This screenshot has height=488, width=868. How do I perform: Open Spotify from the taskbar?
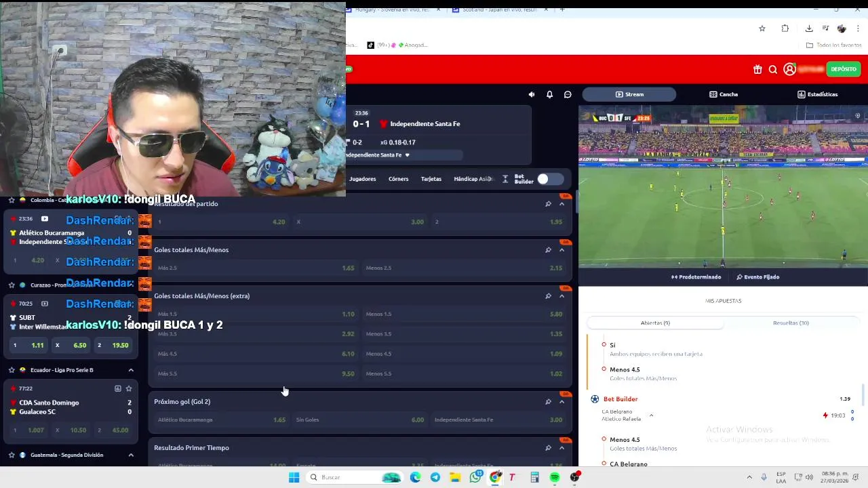click(x=555, y=477)
